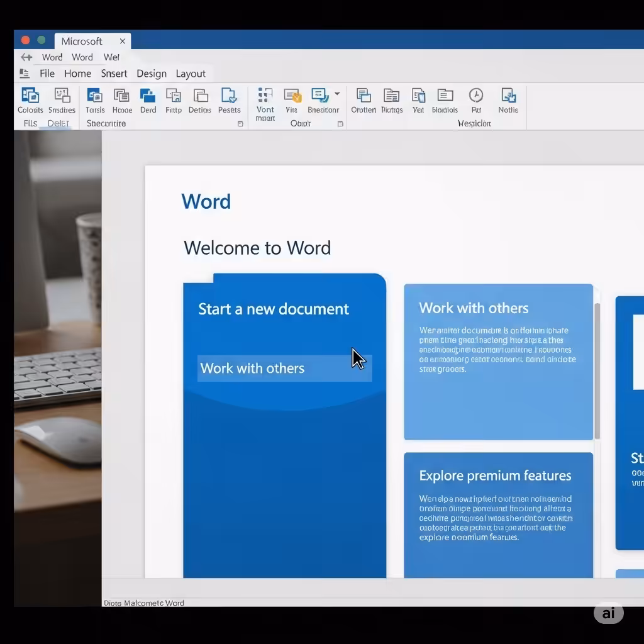Click the Vont muat ribbon icon
Viewport: 644px width, 644px height.
(265, 95)
